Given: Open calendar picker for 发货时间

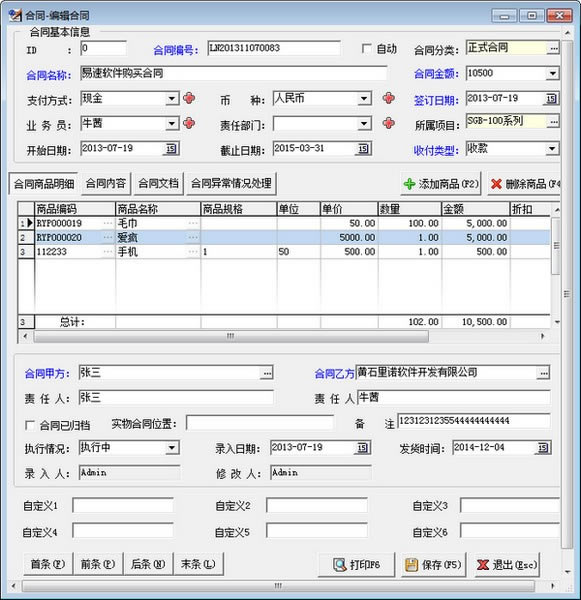Looking at the screenshot, I should (x=543, y=447).
